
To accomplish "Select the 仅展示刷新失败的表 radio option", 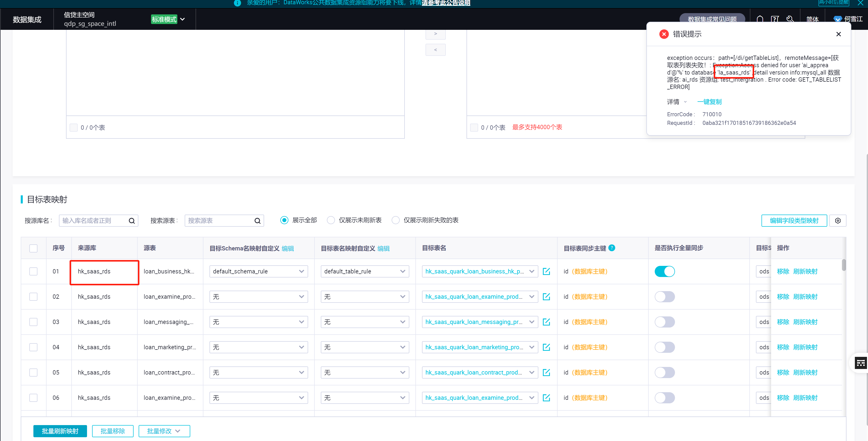I will pyautogui.click(x=396, y=220).
